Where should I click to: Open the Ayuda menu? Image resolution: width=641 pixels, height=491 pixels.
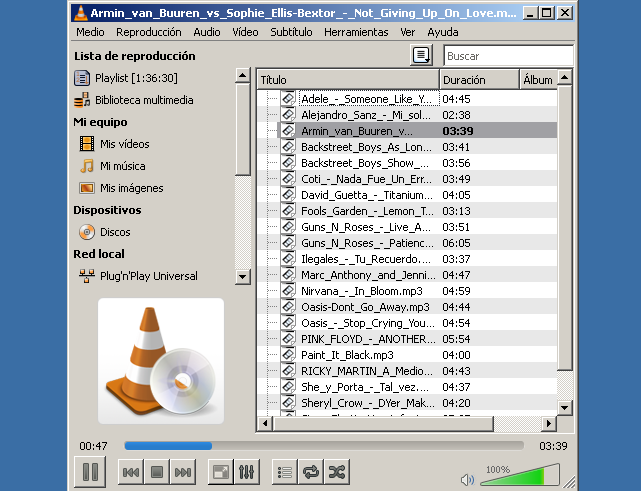click(443, 32)
